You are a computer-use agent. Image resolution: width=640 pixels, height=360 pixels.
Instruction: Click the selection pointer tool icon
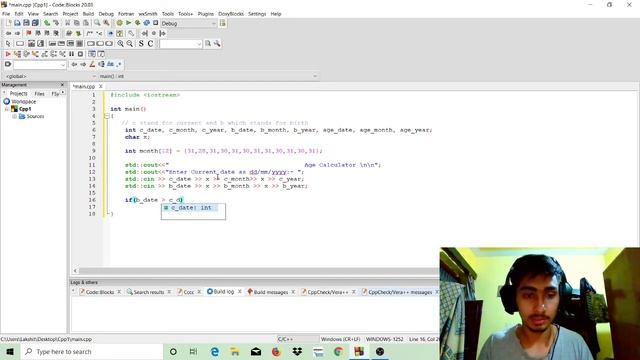pos(8,44)
